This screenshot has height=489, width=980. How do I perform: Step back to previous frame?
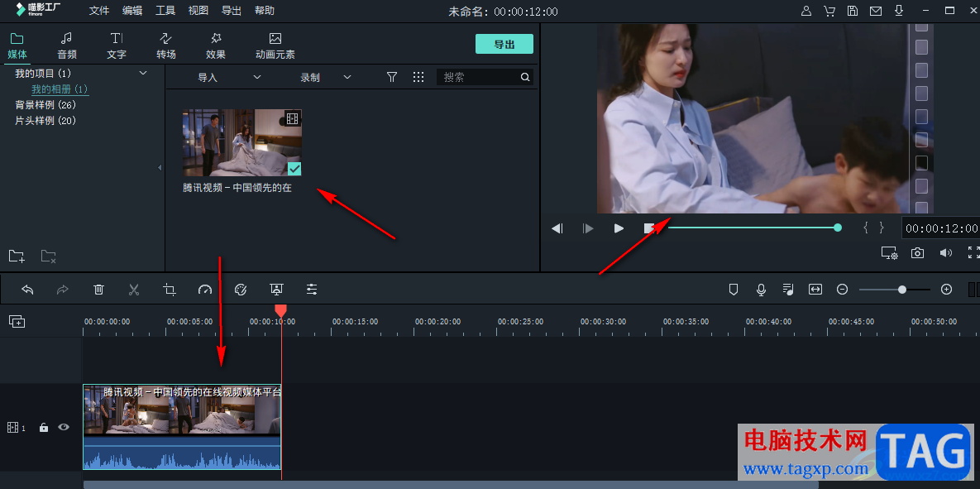tap(557, 228)
